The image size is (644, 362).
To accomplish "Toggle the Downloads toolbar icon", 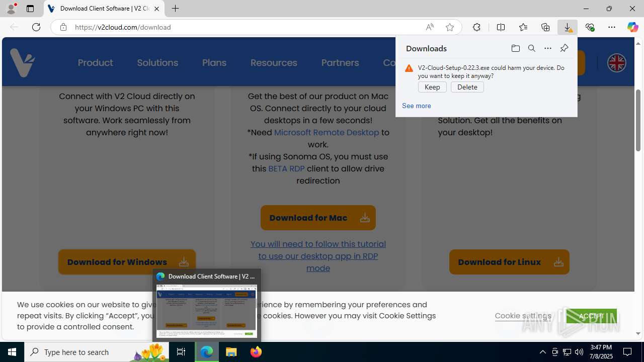I will [568, 27].
